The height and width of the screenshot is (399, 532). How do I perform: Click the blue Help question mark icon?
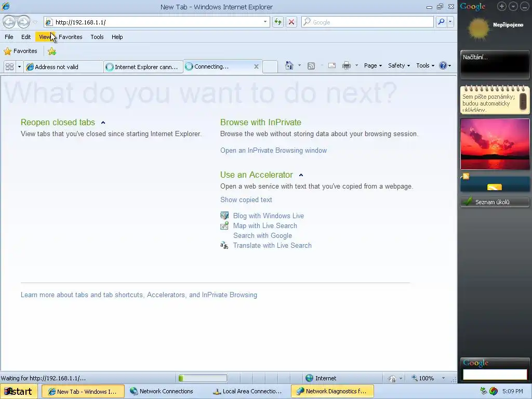443,65
